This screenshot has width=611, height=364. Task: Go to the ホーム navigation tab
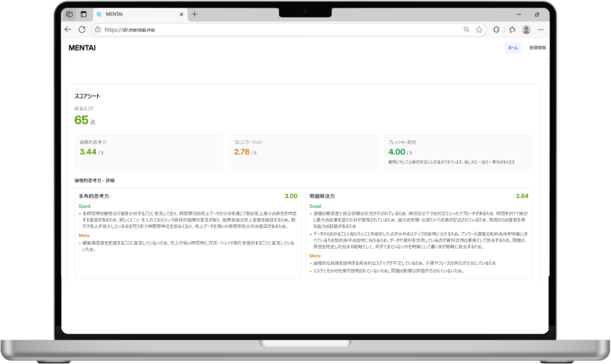(x=513, y=48)
